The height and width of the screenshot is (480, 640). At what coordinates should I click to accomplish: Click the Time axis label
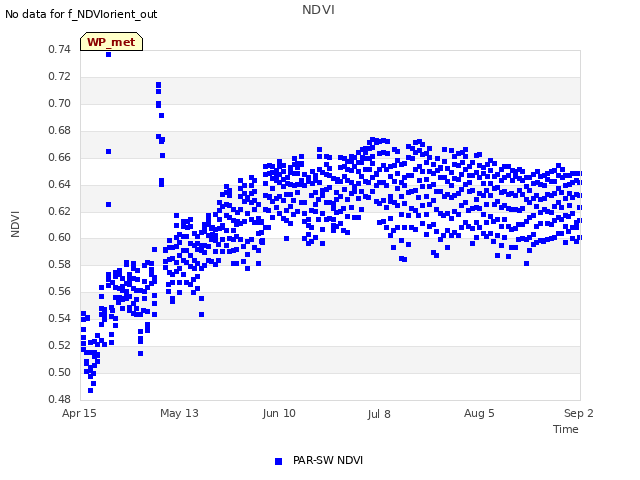coord(566,429)
